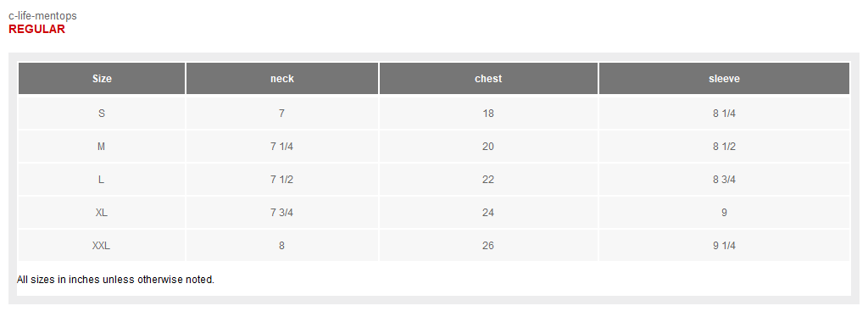Click the REGULAR heading in red
Image resolution: width=868 pixels, height=317 pixels.
coord(36,30)
